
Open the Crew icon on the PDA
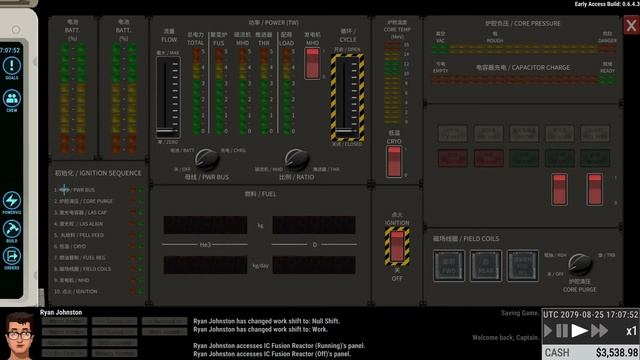click(12, 100)
